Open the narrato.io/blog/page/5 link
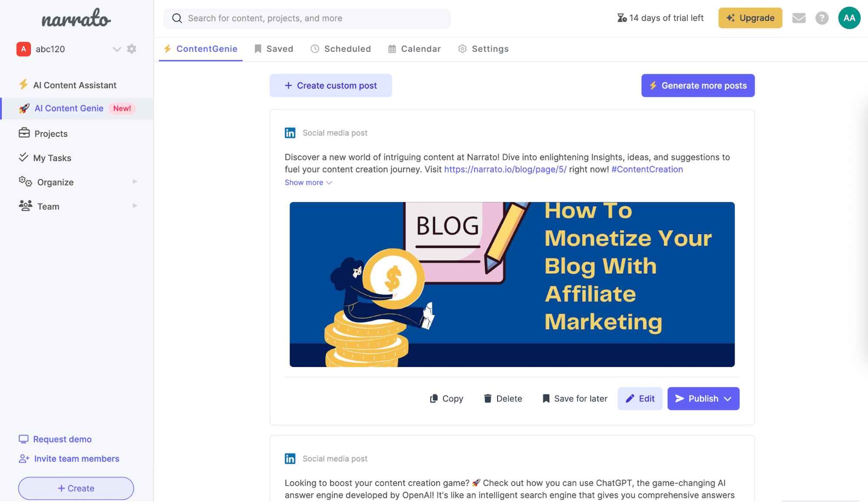The image size is (868, 502). 505,170
